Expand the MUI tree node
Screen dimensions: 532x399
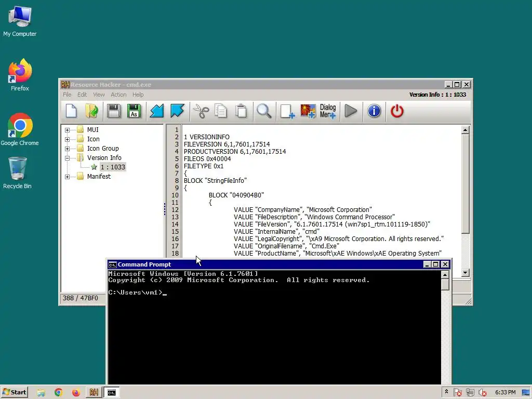[x=67, y=130]
